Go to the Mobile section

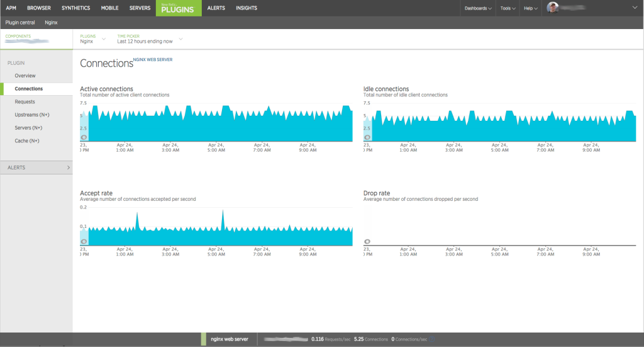tap(109, 8)
